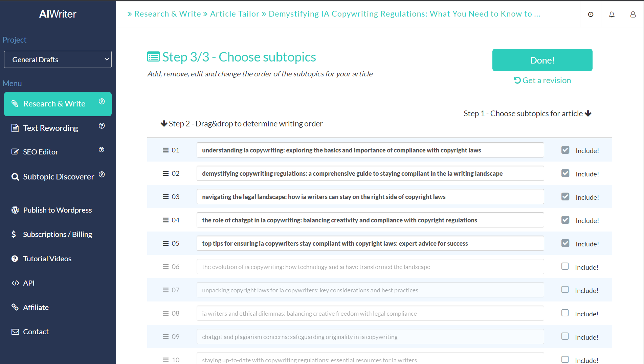
Task: Click the Step 2 drag-and-drop arrow indicator
Action: [164, 123]
